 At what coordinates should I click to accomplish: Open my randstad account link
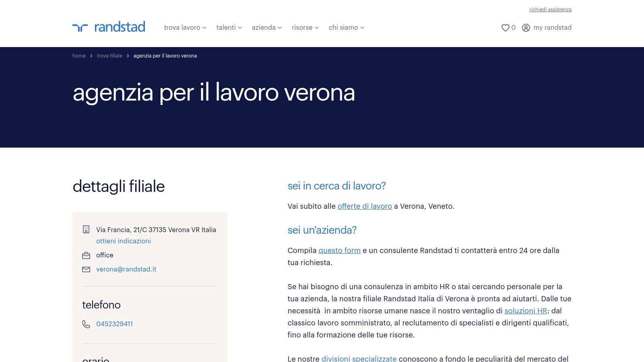(552, 27)
